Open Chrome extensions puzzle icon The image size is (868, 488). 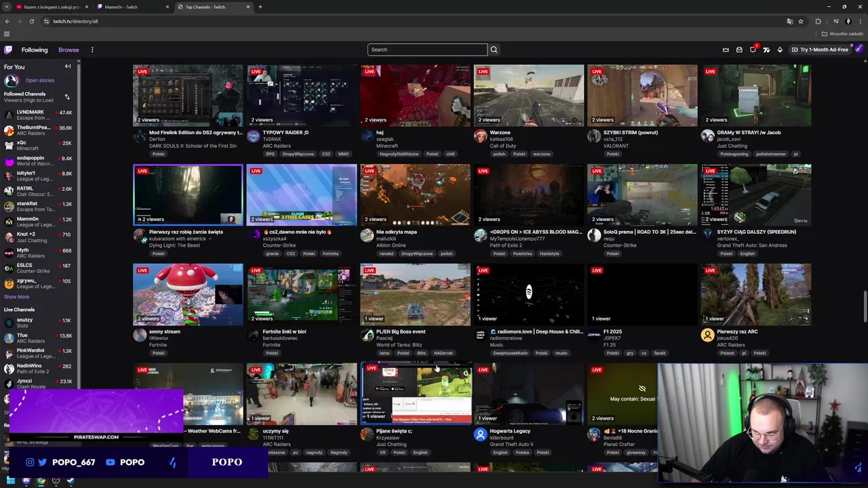click(x=818, y=21)
